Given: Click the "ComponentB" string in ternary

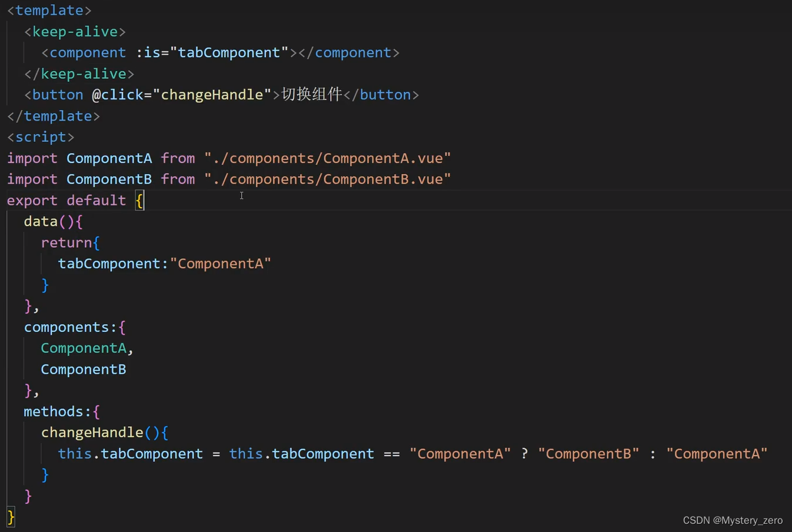Looking at the screenshot, I should coord(588,454).
